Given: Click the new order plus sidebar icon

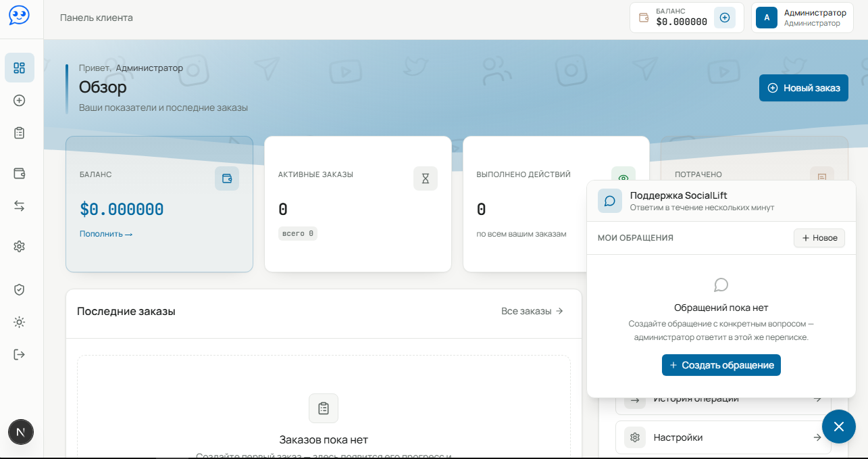Looking at the screenshot, I should click(x=20, y=100).
